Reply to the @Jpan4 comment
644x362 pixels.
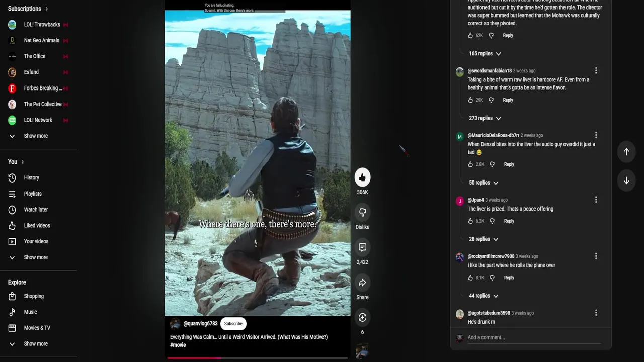tap(509, 221)
